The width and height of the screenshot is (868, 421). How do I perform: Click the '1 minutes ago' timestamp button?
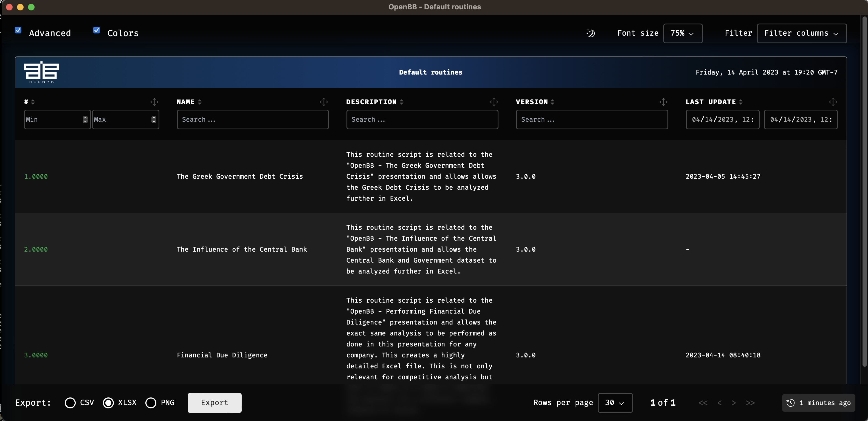tap(818, 403)
